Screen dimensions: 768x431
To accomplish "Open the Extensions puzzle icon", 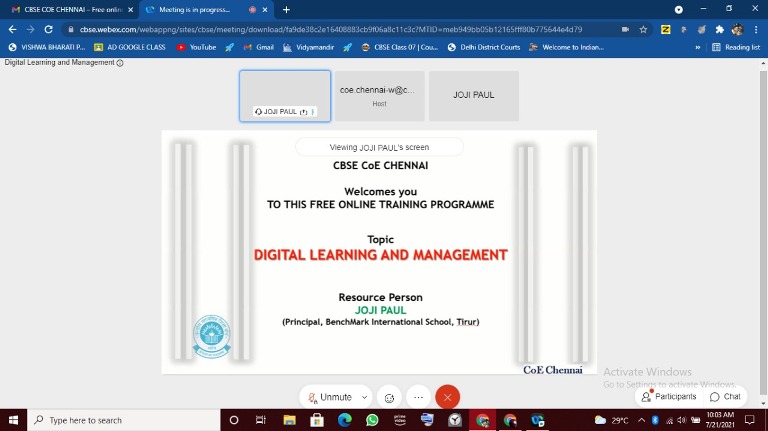I will [x=719, y=29].
